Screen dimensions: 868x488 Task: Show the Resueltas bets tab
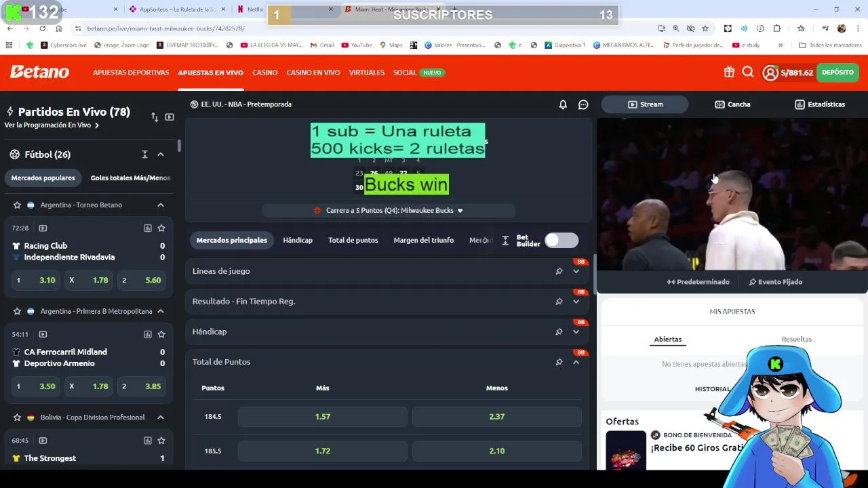click(x=796, y=340)
